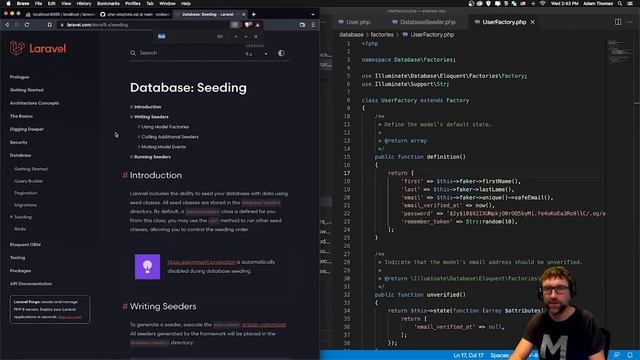
Task: Open the Bookmarks menu
Action: pos(108,3)
